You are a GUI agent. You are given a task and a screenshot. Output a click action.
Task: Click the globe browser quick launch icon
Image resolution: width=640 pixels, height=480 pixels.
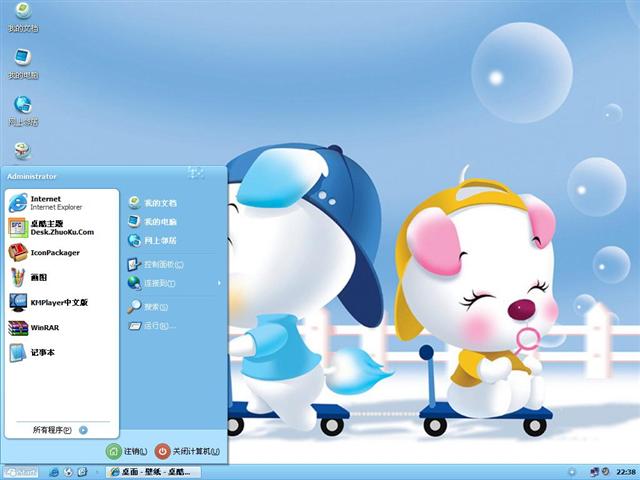(x=68, y=472)
